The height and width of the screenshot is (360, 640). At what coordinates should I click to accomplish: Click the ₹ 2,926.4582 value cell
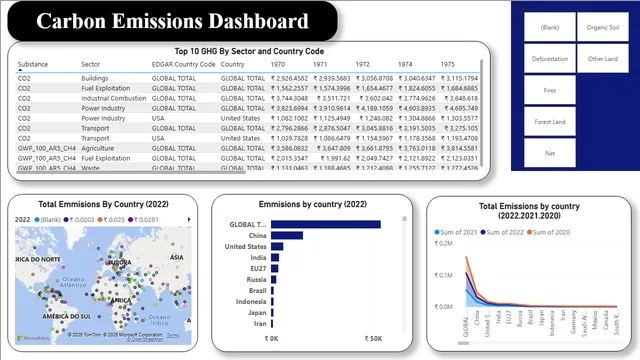click(289, 78)
